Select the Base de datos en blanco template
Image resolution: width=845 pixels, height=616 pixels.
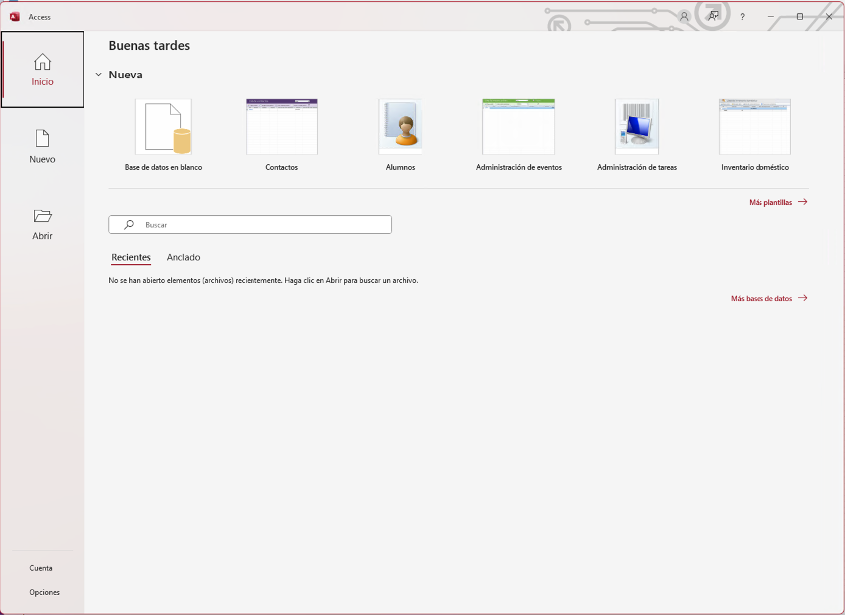point(163,127)
